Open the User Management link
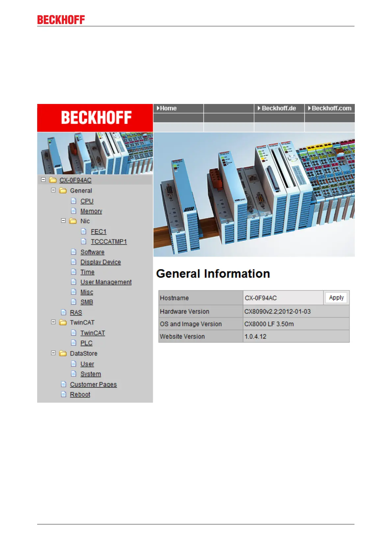The width and height of the screenshot is (392, 554). (x=106, y=282)
